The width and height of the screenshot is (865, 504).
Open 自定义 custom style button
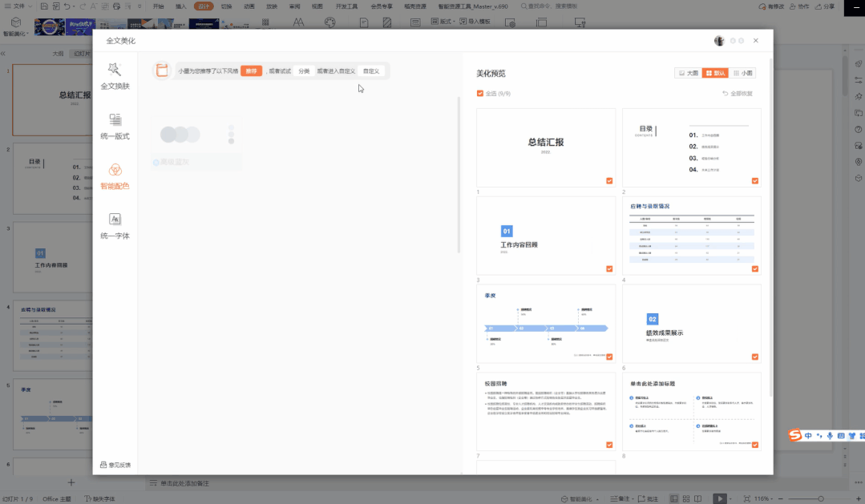pos(371,71)
